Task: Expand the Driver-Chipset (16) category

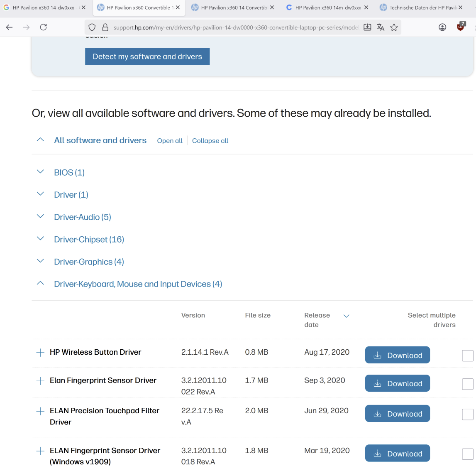Action: click(40, 238)
